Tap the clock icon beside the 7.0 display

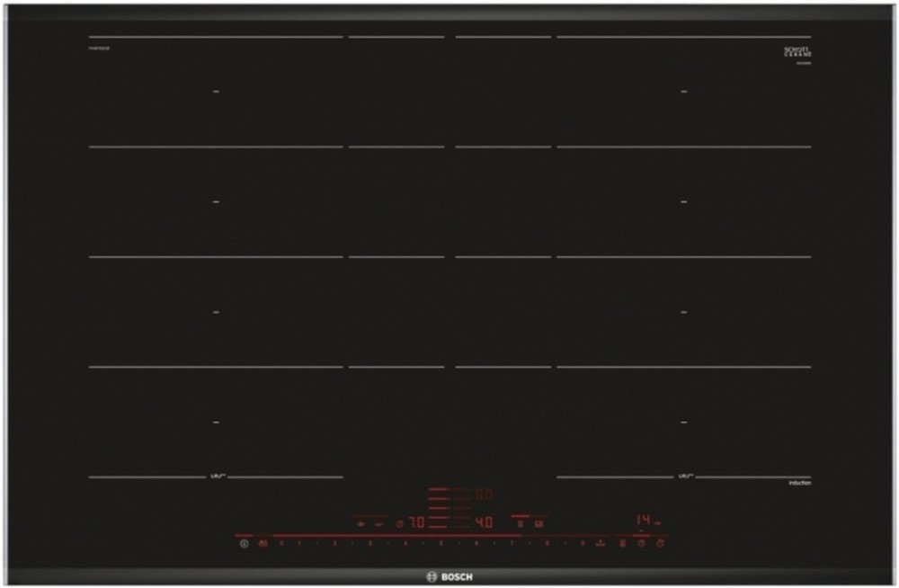pos(400,521)
